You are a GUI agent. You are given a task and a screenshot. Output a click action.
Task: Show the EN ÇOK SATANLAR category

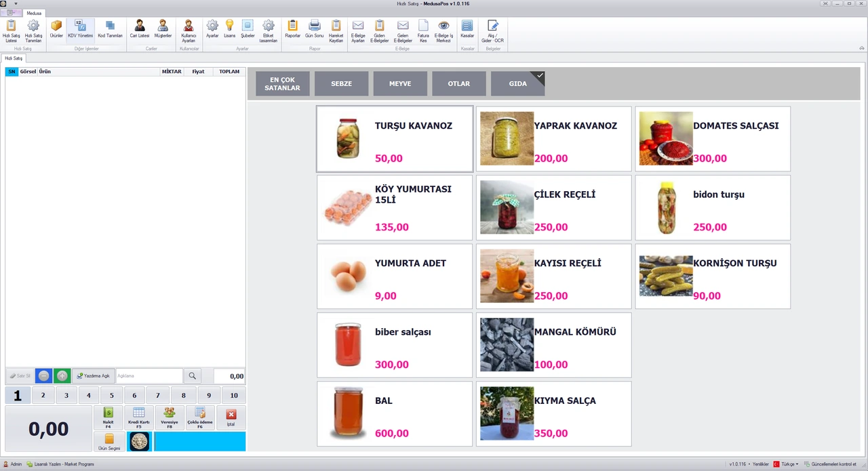click(282, 83)
